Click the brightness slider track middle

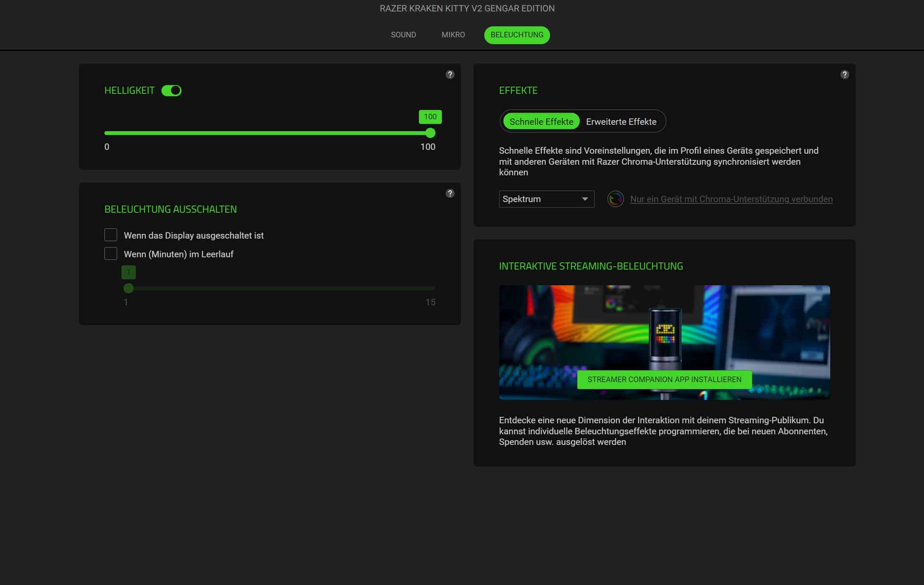pos(267,133)
